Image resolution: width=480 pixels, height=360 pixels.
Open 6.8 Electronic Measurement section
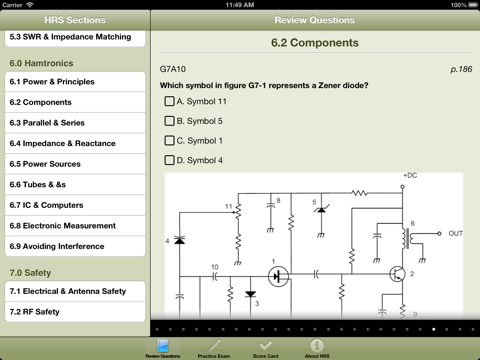pyautogui.click(x=75, y=226)
